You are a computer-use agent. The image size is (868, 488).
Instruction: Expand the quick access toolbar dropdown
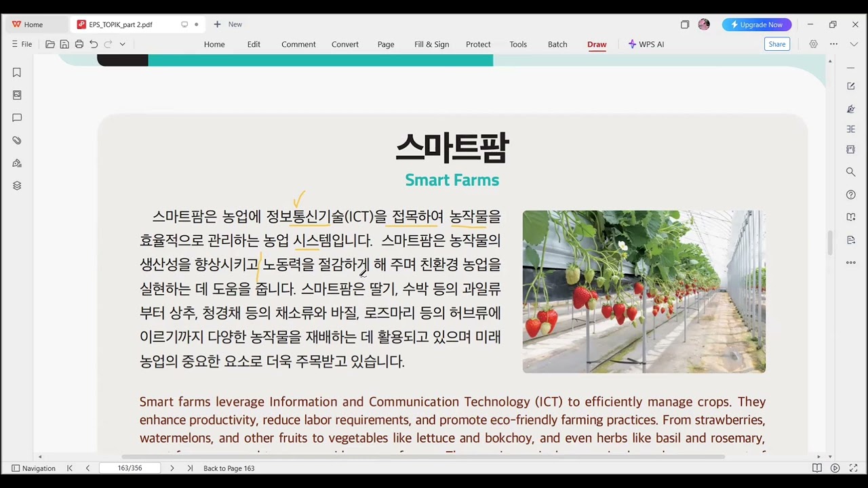(x=122, y=44)
